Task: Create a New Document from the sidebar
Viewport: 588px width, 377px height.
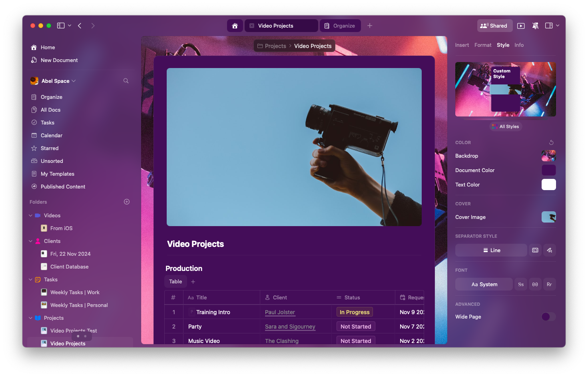Action: click(x=59, y=60)
